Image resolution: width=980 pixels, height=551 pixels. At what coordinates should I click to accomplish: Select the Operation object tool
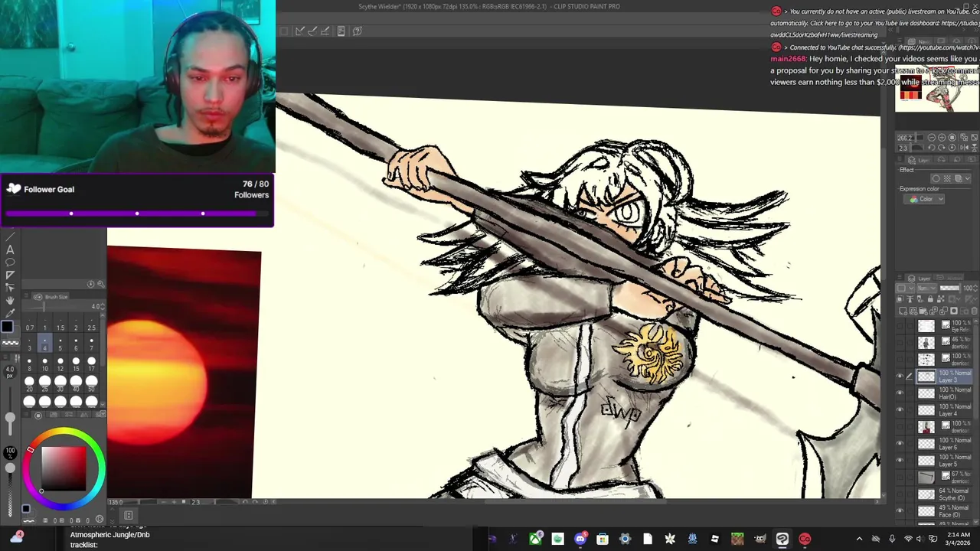[10, 287]
